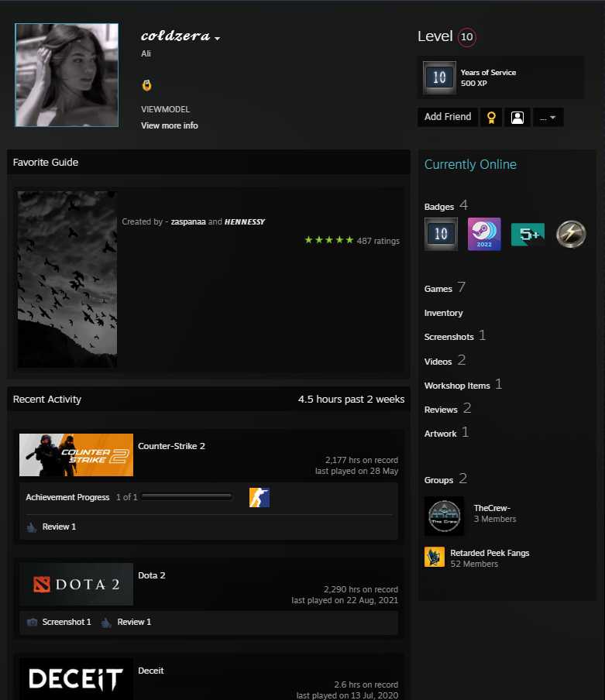Open the Years of Service badge icon
This screenshot has height=700, width=605.
click(439, 77)
